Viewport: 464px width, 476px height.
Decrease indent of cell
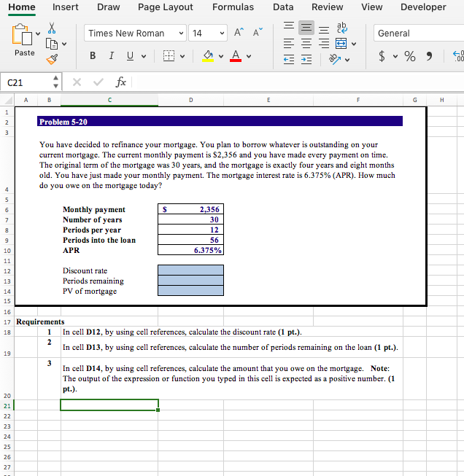pos(289,60)
